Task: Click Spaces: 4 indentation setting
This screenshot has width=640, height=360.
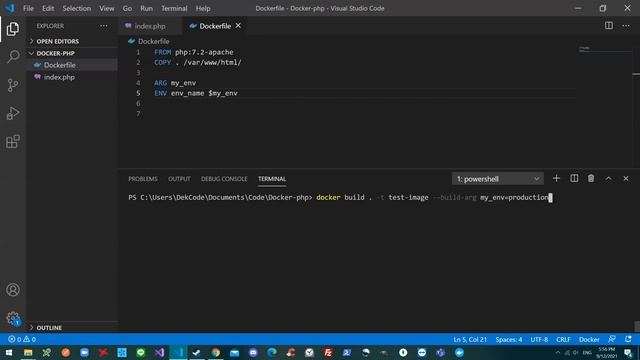Action: coord(509,339)
